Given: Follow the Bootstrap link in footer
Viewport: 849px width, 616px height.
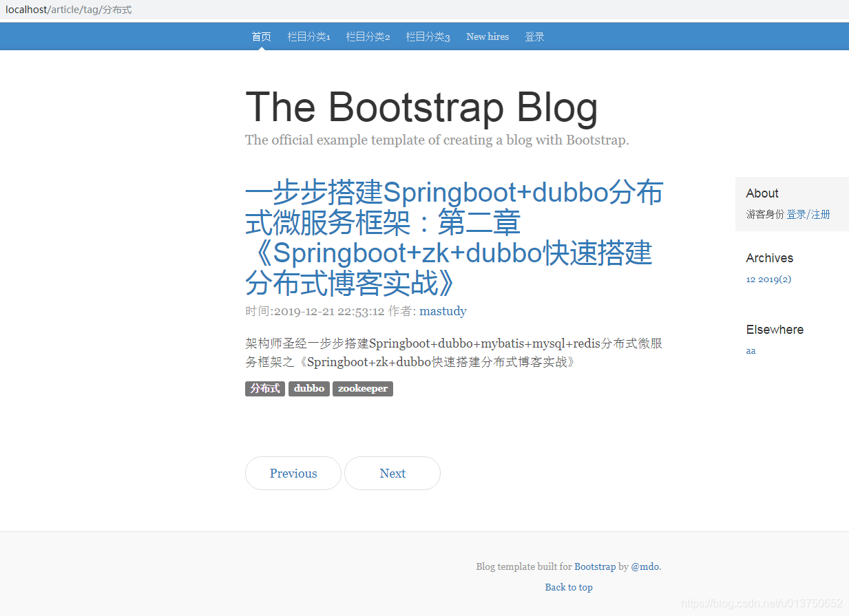Looking at the screenshot, I should click(x=595, y=566).
